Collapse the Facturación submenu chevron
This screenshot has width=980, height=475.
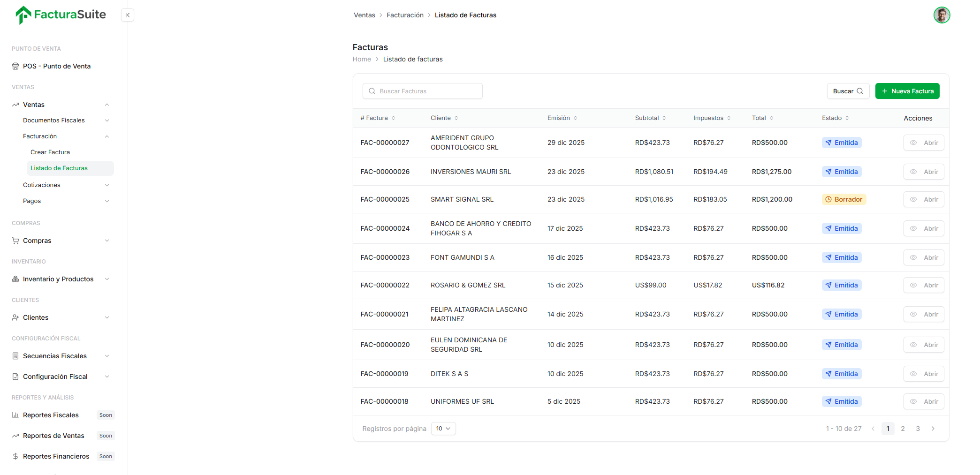[x=107, y=136]
